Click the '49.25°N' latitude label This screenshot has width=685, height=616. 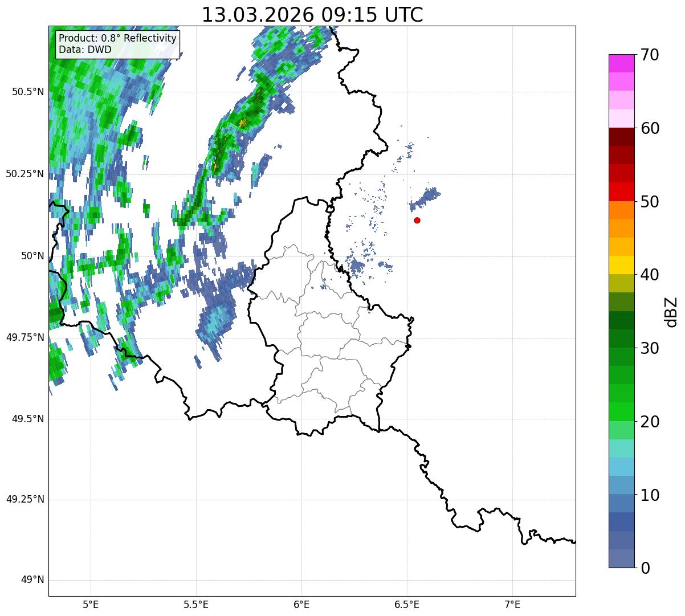25,500
